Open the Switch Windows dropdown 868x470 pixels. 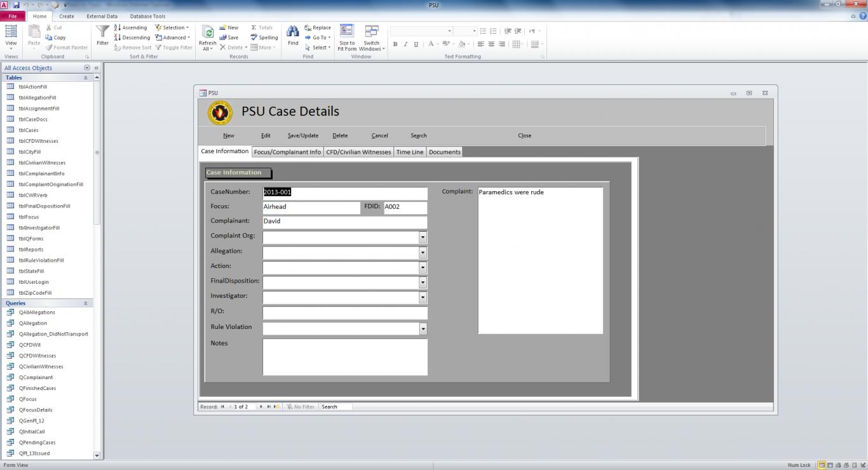click(372, 38)
